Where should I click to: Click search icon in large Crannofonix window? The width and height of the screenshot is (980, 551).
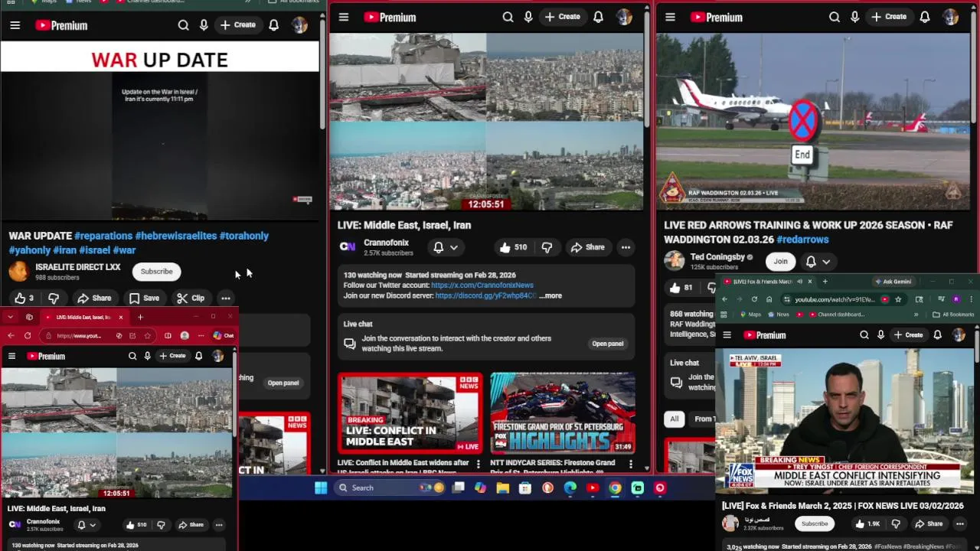tap(508, 17)
